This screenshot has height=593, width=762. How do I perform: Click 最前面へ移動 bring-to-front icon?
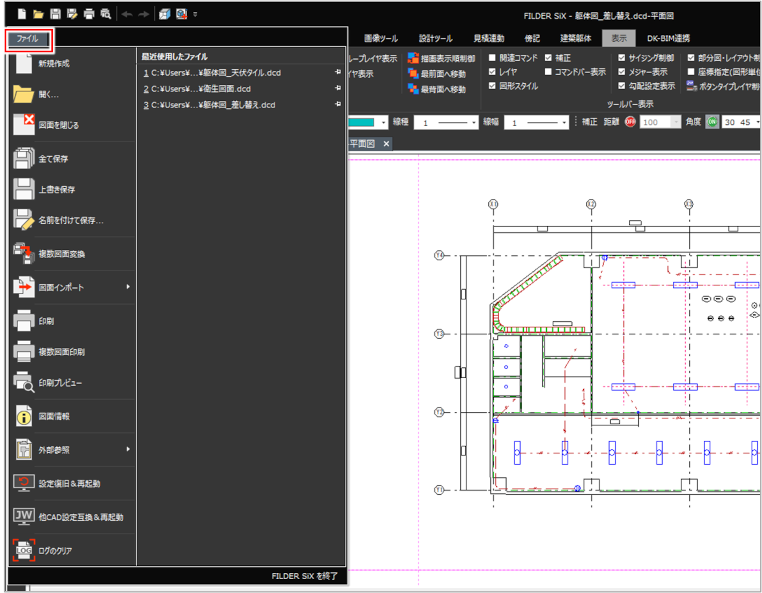pos(413,74)
